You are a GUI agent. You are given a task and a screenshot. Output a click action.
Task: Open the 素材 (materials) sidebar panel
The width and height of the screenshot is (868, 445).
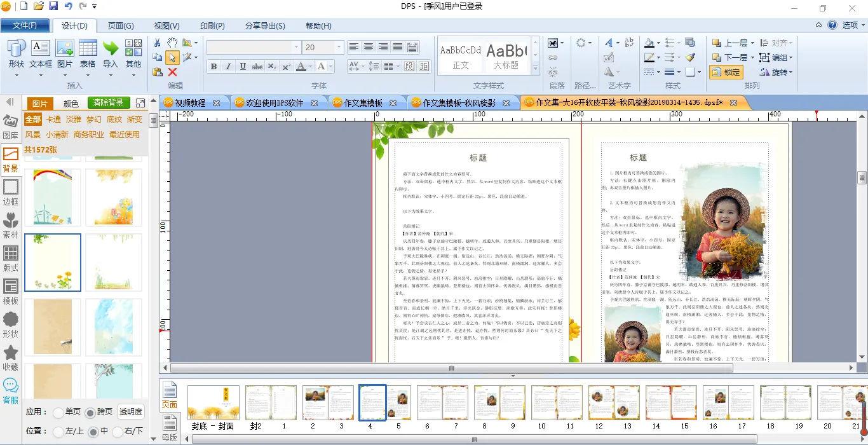11,224
